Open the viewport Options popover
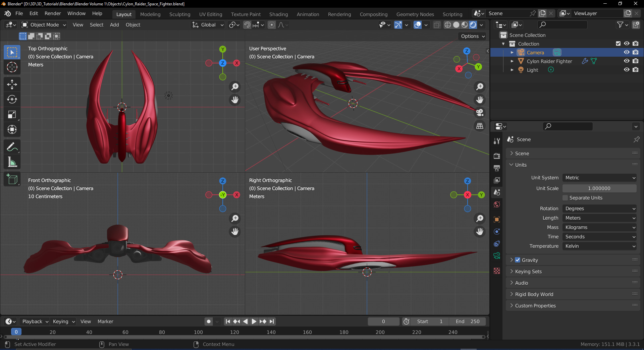Image resolution: width=644 pixels, height=350 pixels. point(471,36)
